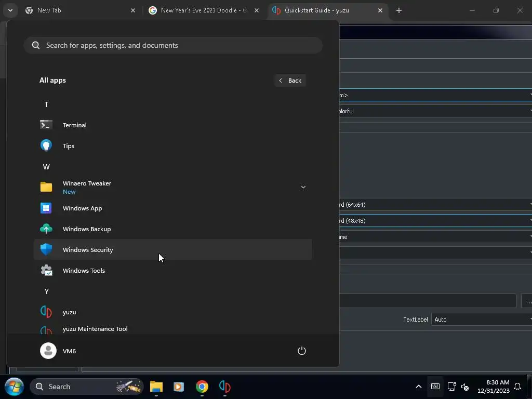Open the combo box ending in 'm>'
This screenshot has height=399, width=532.
point(436,95)
